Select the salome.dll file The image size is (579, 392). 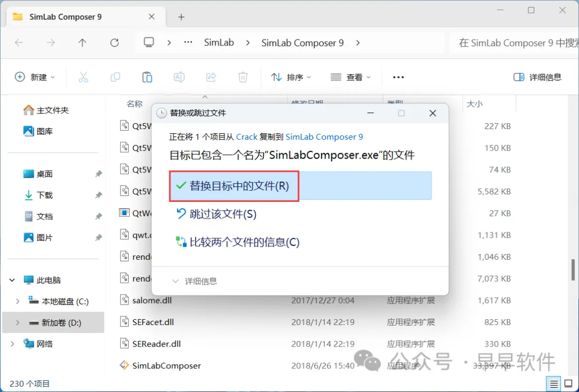point(152,300)
